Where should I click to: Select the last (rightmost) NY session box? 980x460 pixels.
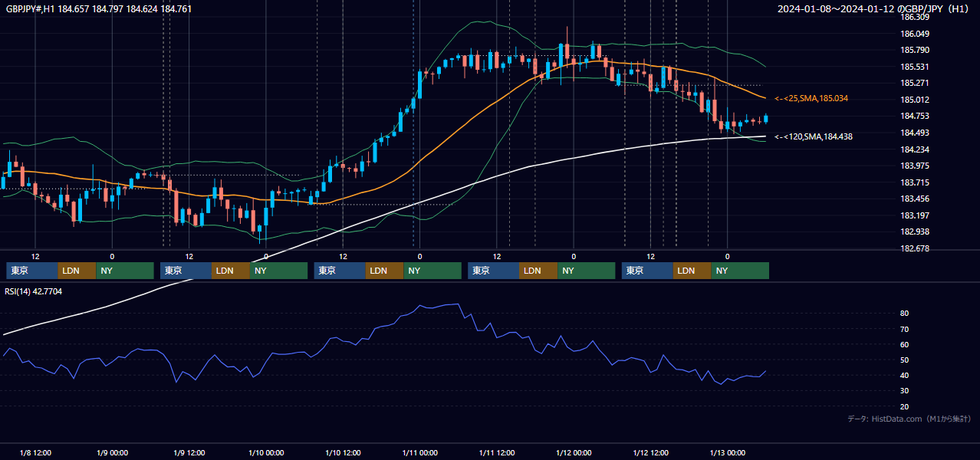tap(740, 271)
